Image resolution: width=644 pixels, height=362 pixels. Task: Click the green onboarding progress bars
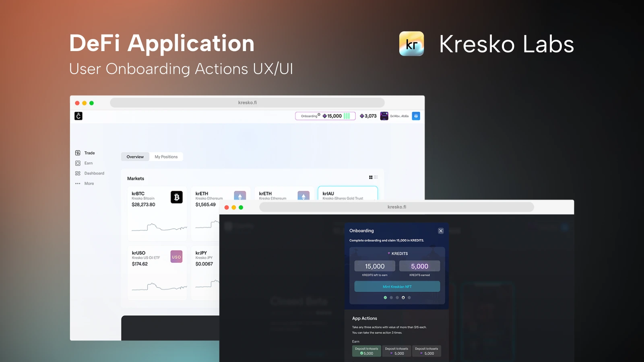[x=347, y=116]
